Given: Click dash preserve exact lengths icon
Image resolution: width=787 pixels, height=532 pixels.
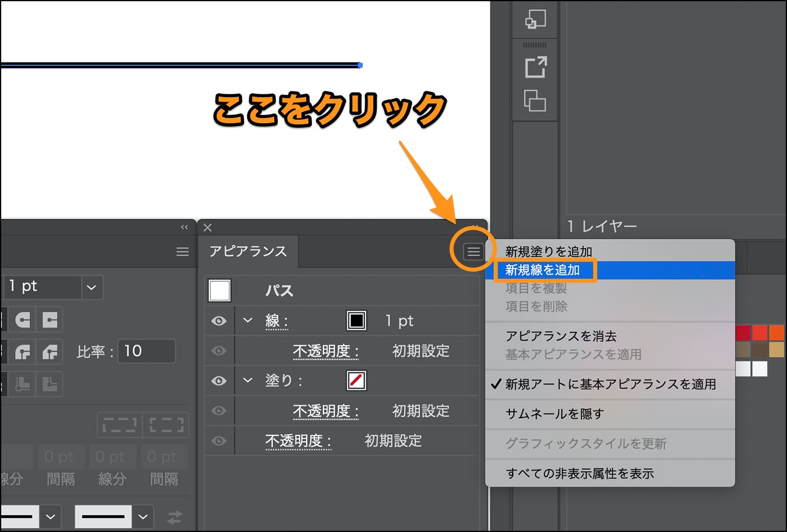Looking at the screenshot, I should pos(120,425).
